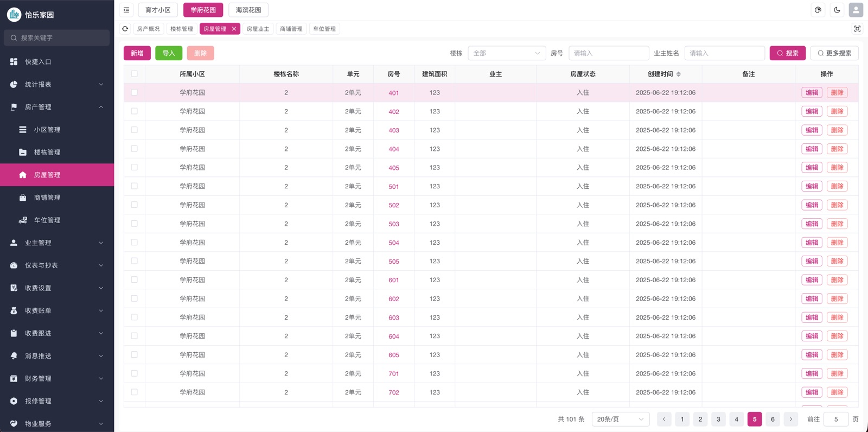This screenshot has height=432, width=868.
Task: Click 收费账单 money bag icon
Action: click(x=14, y=310)
